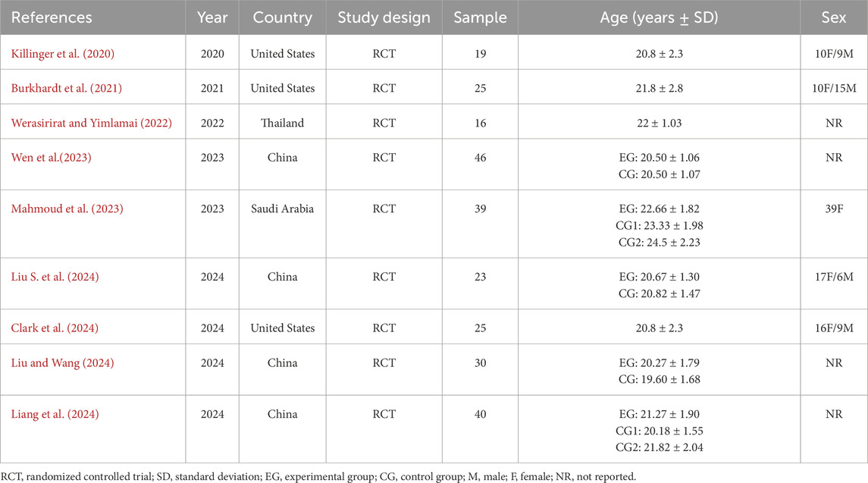Select the Thailand country cell
Image resolution: width=868 pixels, height=483 pixels.
click(x=283, y=124)
